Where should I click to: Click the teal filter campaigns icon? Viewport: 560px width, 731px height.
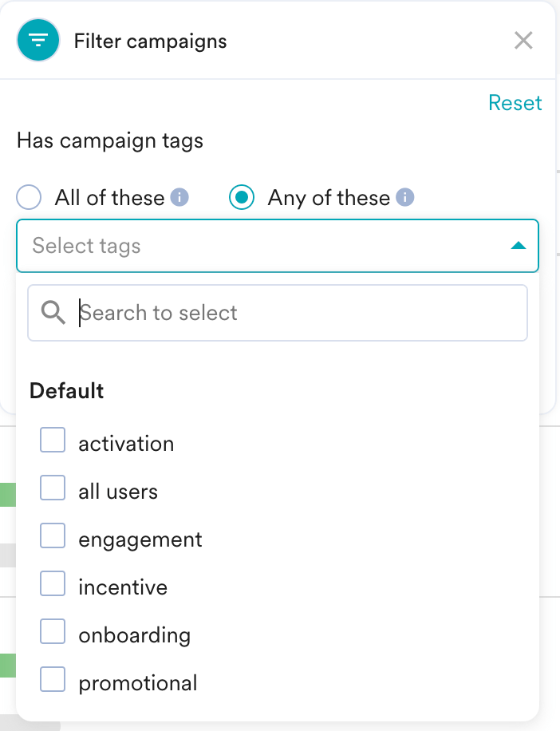[x=38, y=41]
